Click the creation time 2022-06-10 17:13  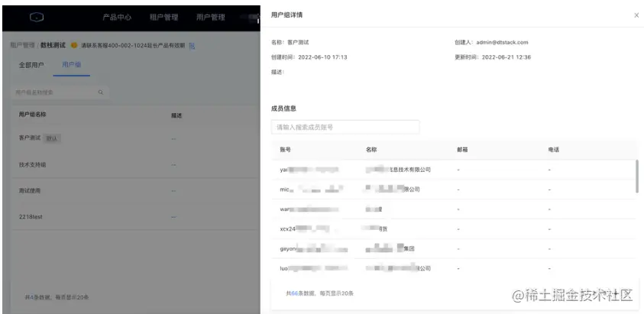click(x=323, y=57)
